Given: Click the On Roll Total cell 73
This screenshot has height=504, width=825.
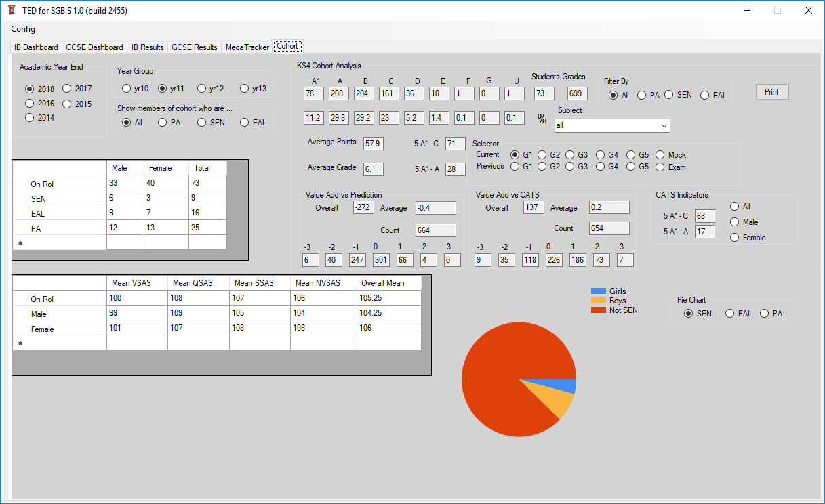Looking at the screenshot, I should point(207,183).
